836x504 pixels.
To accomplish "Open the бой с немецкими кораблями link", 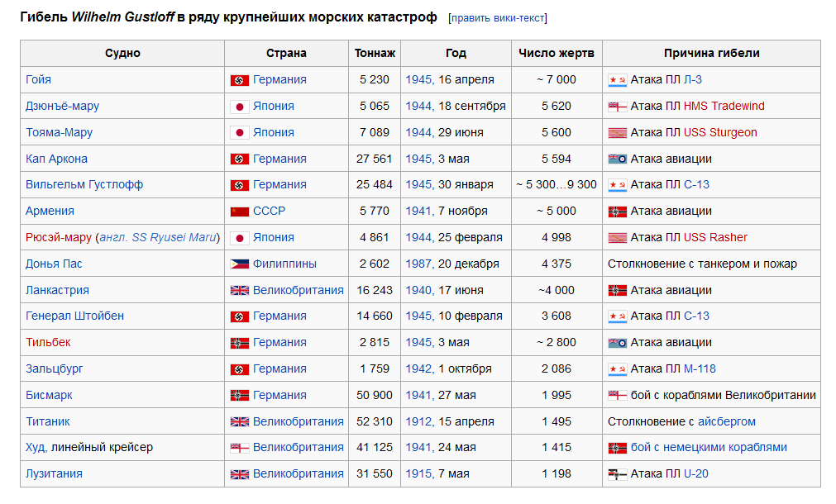I will (709, 448).
